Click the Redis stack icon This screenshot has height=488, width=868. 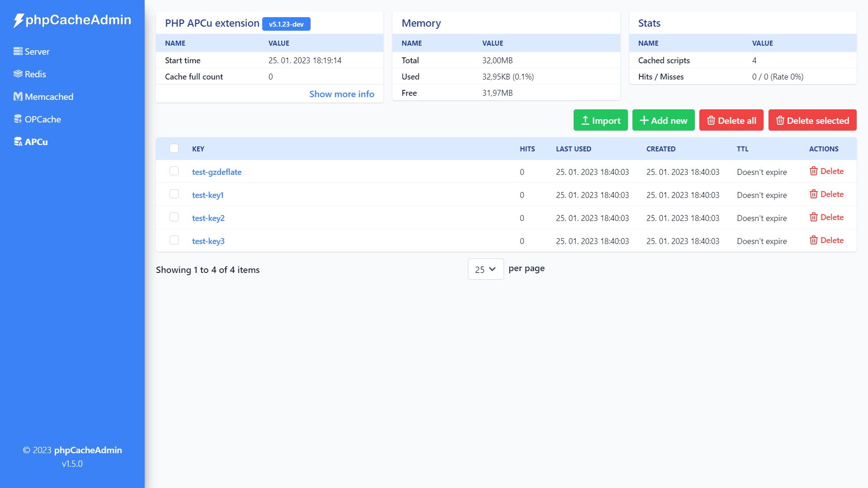point(18,74)
